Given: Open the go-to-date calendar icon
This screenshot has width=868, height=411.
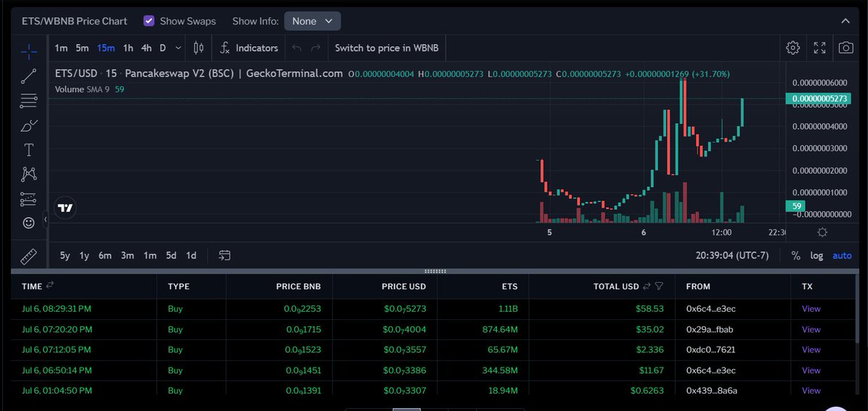Looking at the screenshot, I should pos(225,255).
